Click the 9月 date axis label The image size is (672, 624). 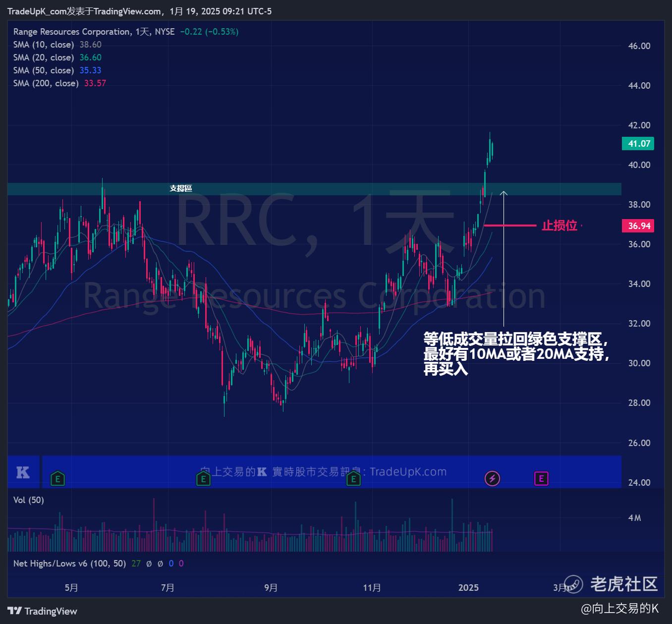pyautogui.click(x=271, y=588)
